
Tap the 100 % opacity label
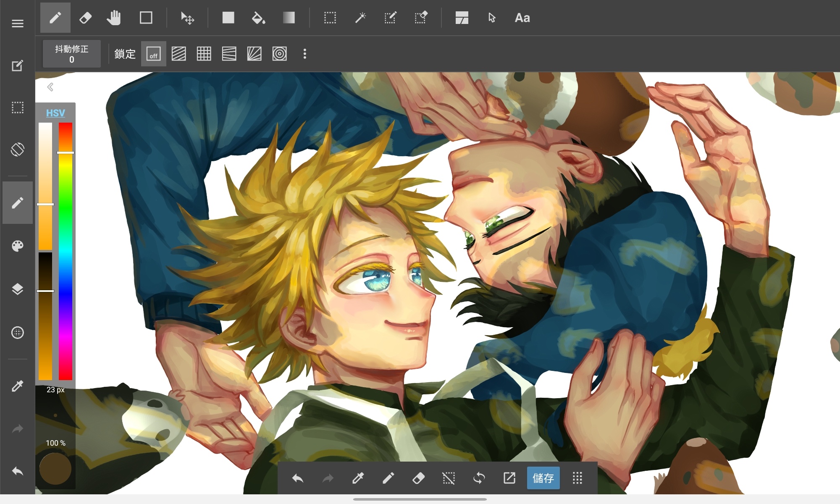coord(55,443)
